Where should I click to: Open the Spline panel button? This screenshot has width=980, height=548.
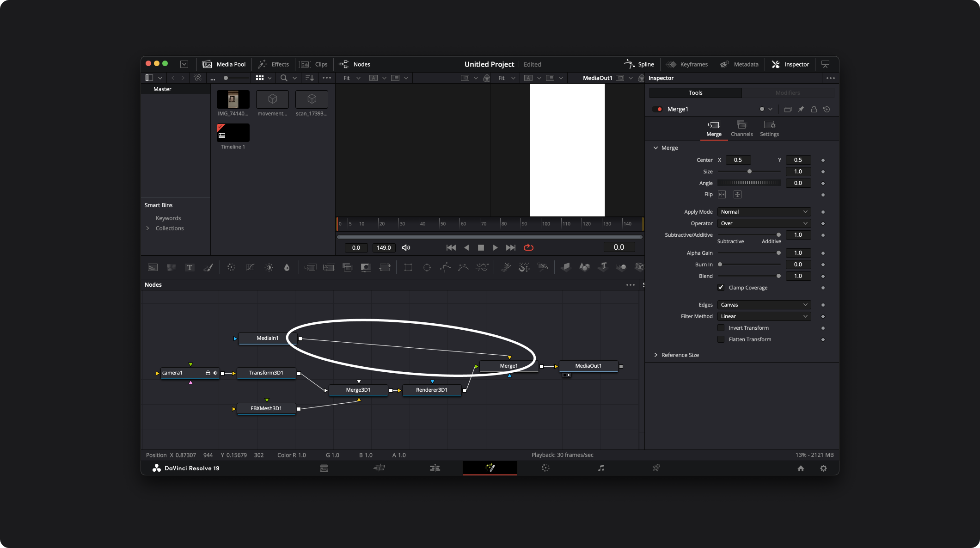639,64
